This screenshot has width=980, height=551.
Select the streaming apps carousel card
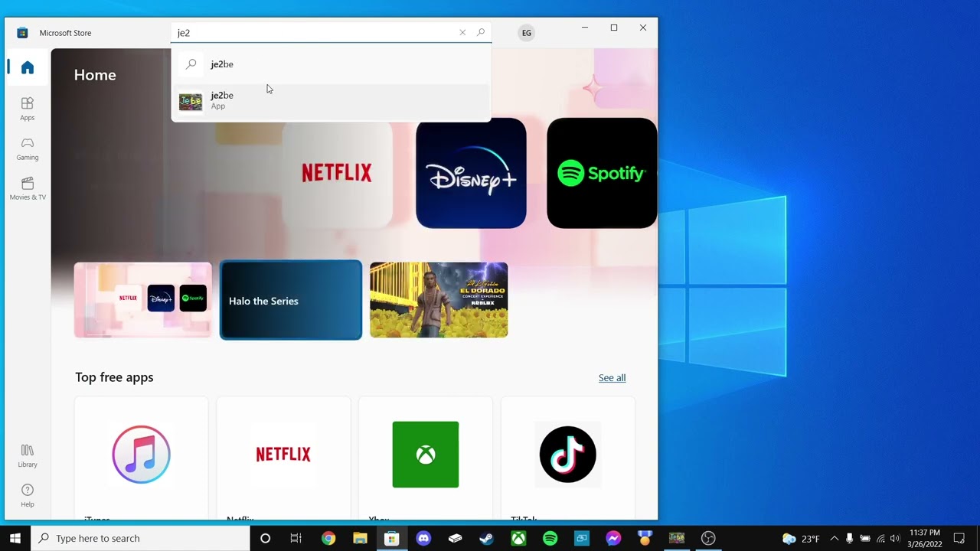click(x=143, y=300)
